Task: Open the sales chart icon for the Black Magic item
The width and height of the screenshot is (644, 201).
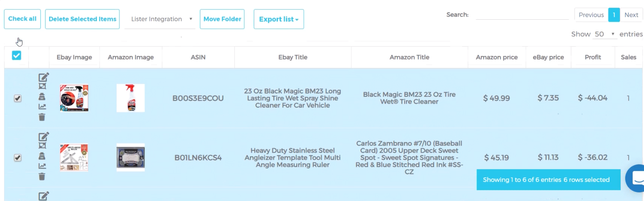Action: 42,107
